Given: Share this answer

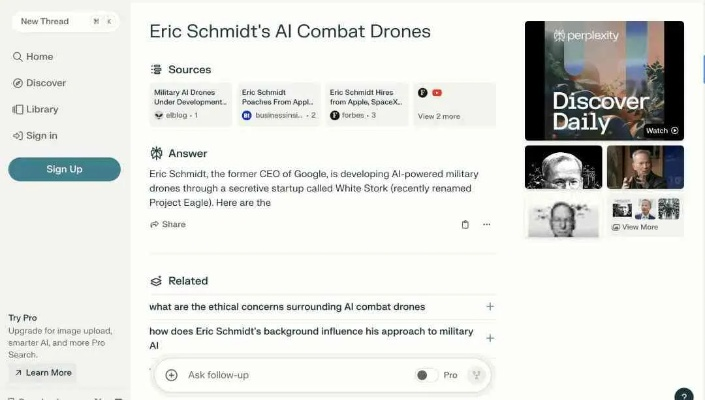Looking at the screenshot, I should coord(168,225).
